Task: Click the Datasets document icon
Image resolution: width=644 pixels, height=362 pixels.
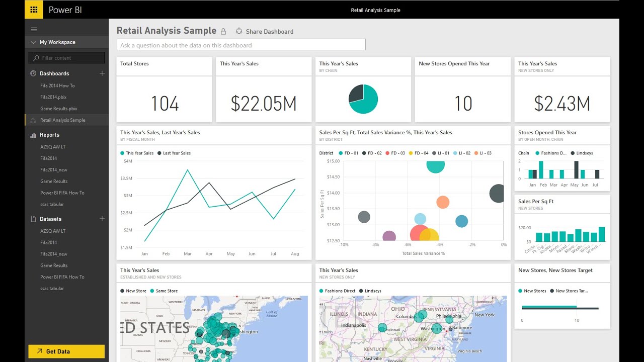Action: (33, 219)
